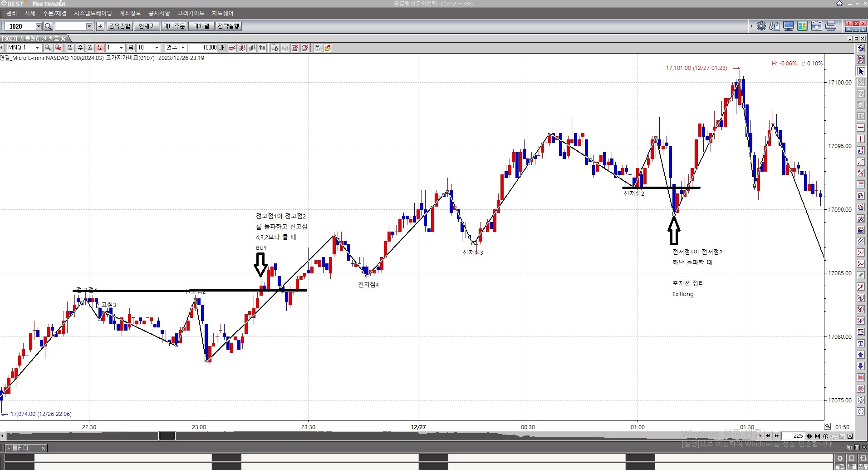
Task: Click the 전략실행 button
Action: (228, 26)
